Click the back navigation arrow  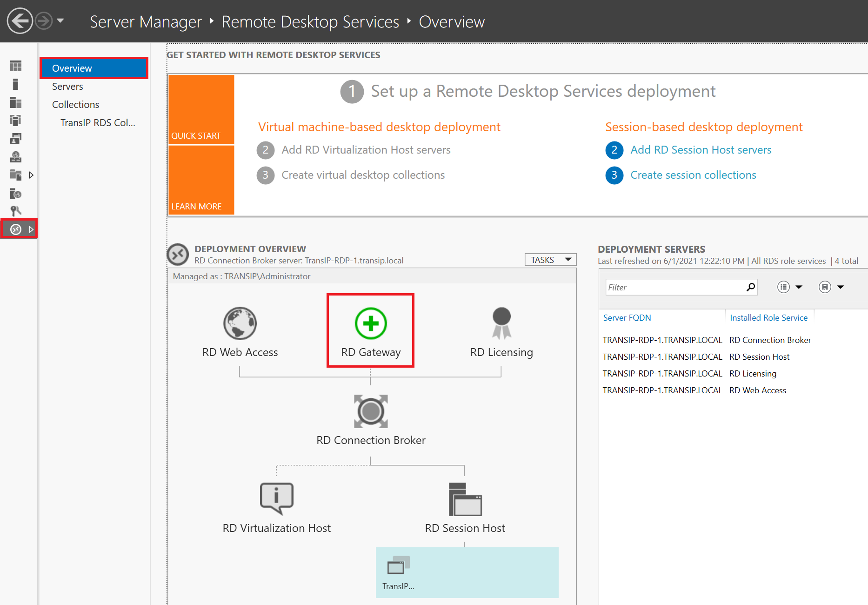pos(20,21)
